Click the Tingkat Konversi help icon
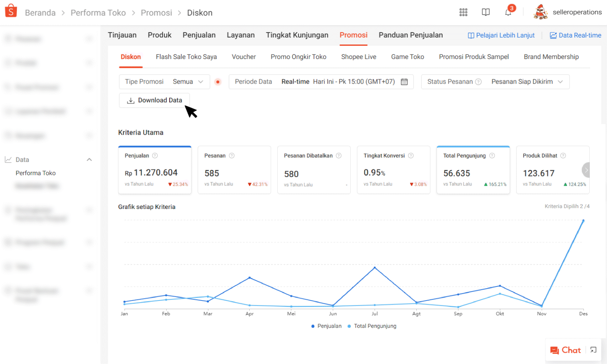 pos(411,155)
